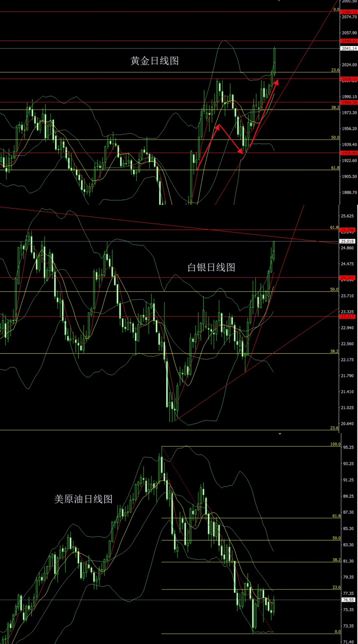Screen dimensions: 358x644
Task: Select the red 1930.85 price level label
Action: click(349, 153)
